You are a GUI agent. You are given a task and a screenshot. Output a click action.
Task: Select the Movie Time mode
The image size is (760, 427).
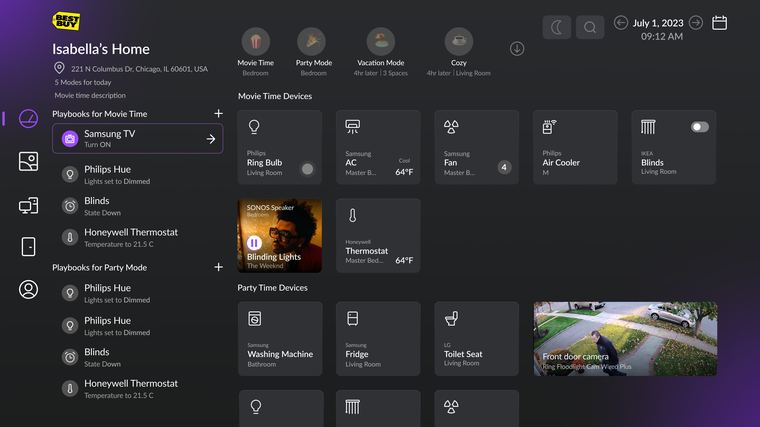[255, 52]
